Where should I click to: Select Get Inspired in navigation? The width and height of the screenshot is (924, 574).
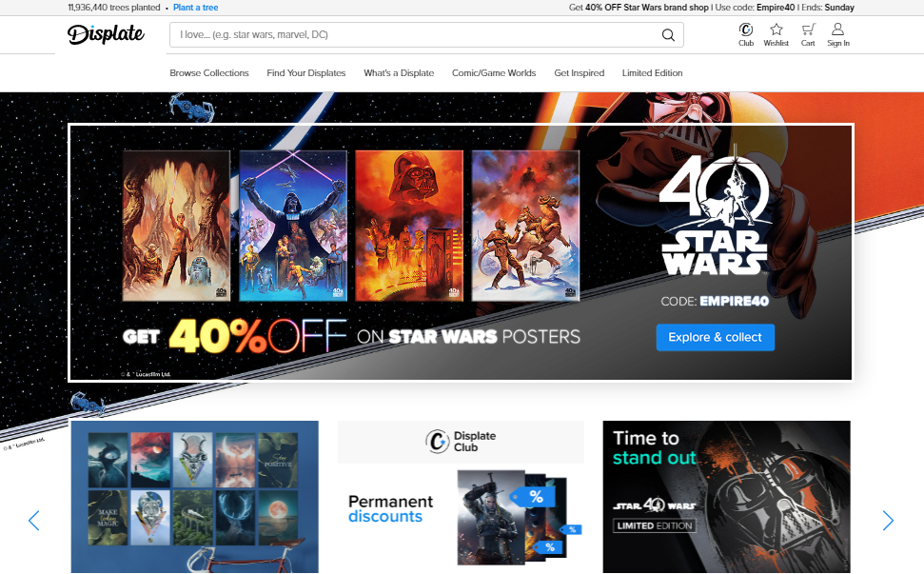580,73
